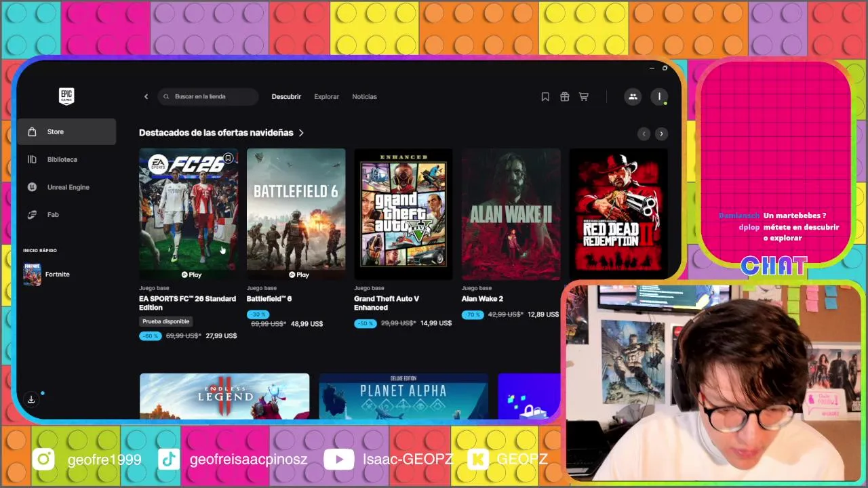Click the Battlefield 6 title text
The height and width of the screenshot is (488, 868).
coord(269,299)
